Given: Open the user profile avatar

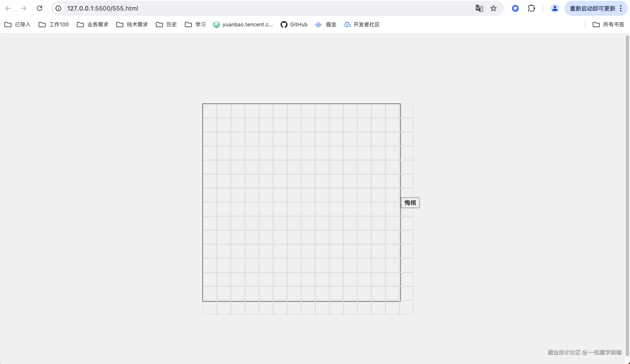Looking at the screenshot, I should click(554, 9).
